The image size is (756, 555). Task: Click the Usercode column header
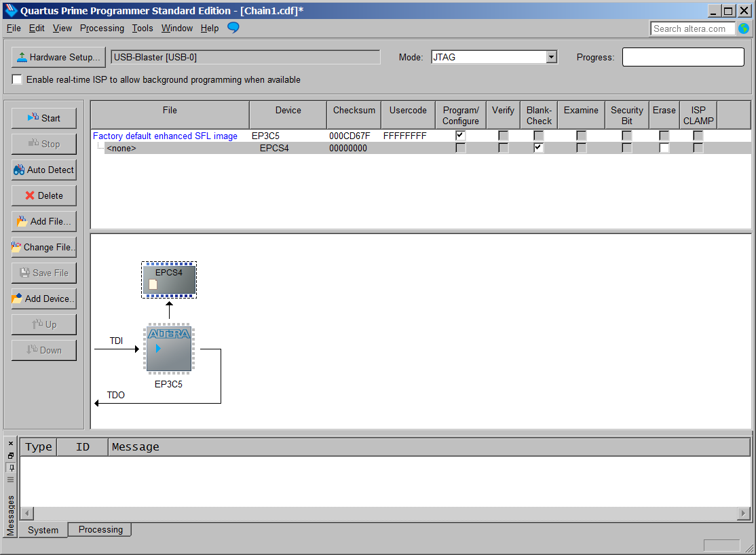(x=408, y=115)
